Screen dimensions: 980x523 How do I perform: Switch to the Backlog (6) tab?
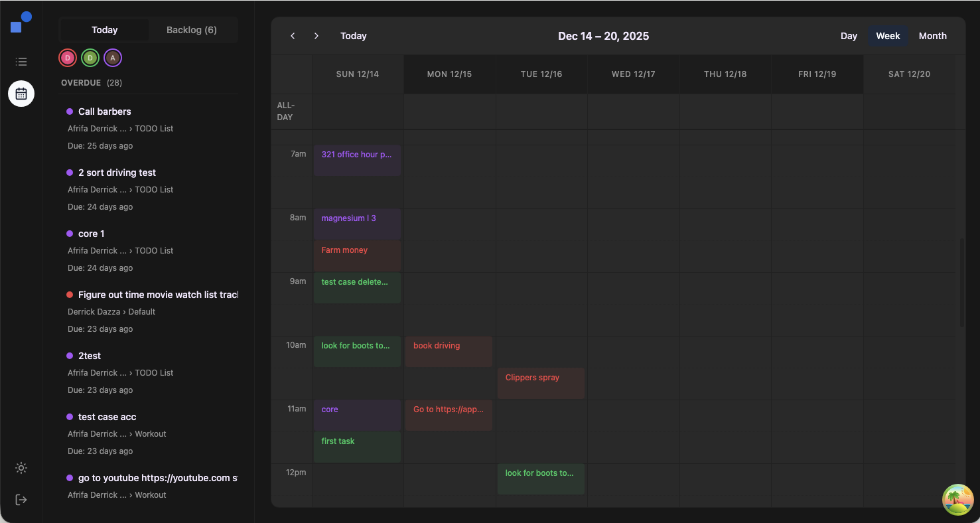[x=191, y=30]
